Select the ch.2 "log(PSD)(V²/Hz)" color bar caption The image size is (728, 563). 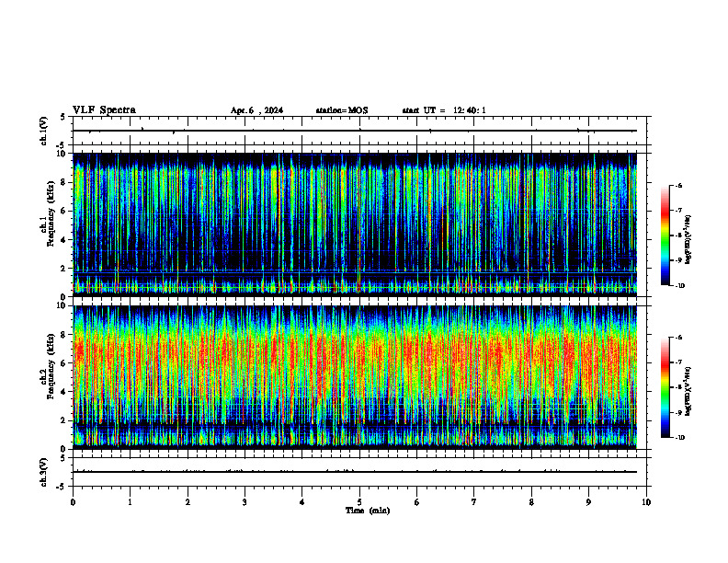click(688, 391)
